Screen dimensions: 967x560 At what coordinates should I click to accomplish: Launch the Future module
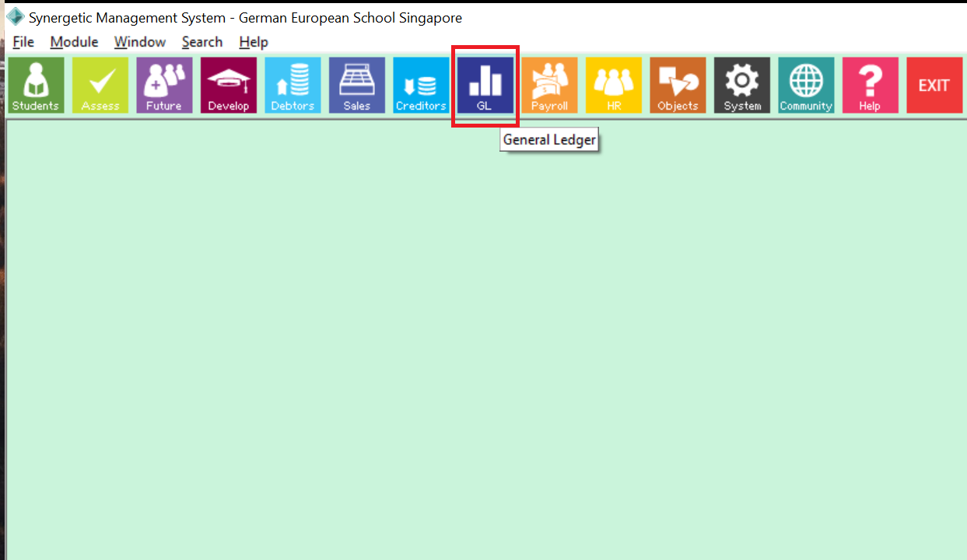point(163,85)
